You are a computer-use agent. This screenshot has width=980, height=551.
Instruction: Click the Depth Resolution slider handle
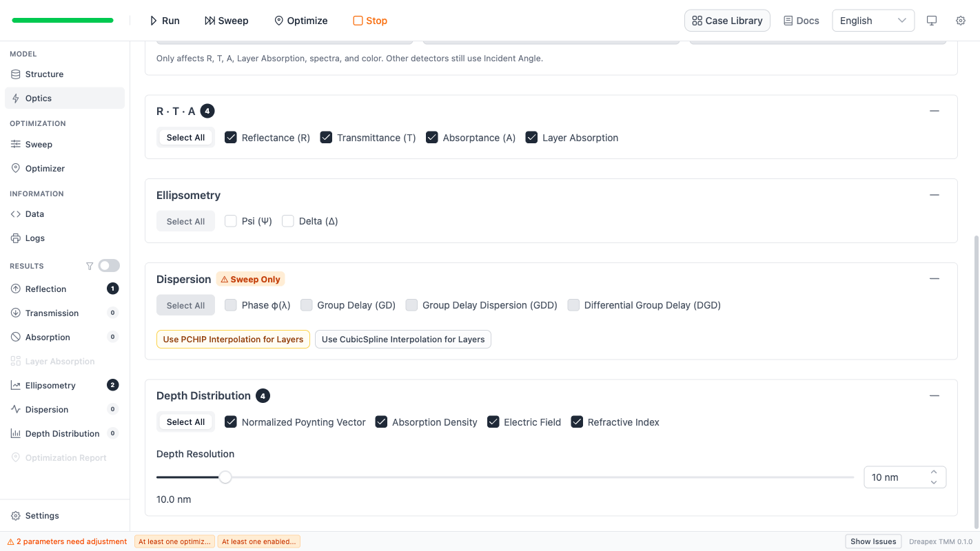(225, 477)
